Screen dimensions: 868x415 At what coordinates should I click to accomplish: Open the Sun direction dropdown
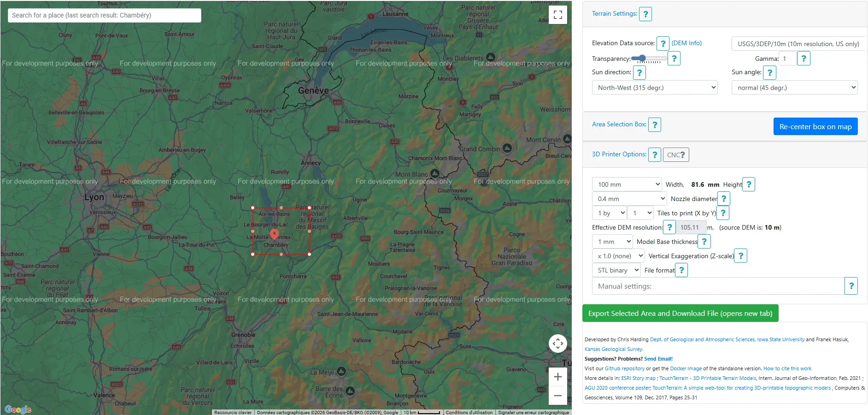pyautogui.click(x=655, y=87)
